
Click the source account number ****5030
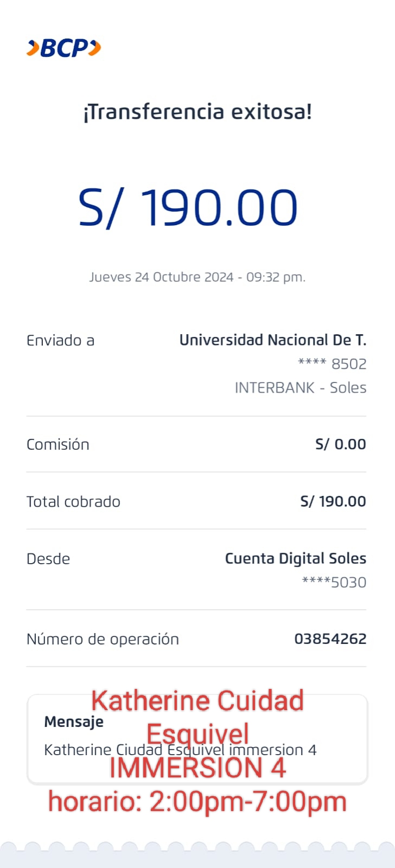(334, 583)
